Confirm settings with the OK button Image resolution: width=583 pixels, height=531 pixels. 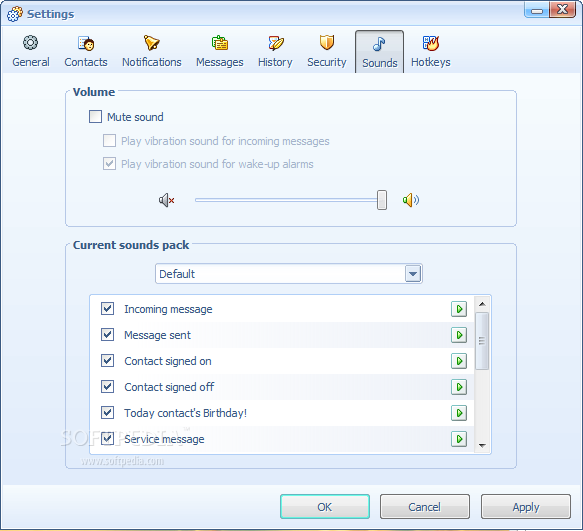(x=325, y=506)
